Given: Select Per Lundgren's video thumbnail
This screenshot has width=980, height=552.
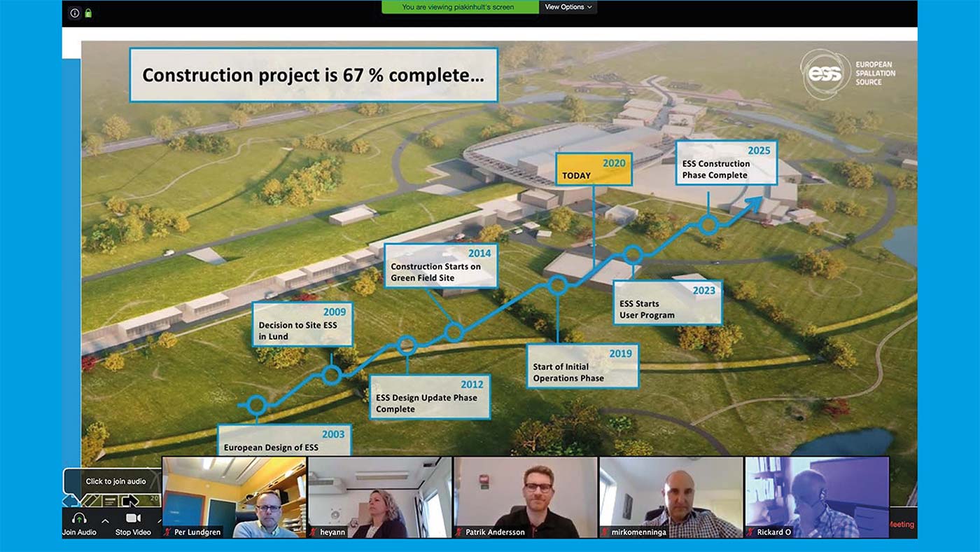Looking at the screenshot, I should pos(234,492).
